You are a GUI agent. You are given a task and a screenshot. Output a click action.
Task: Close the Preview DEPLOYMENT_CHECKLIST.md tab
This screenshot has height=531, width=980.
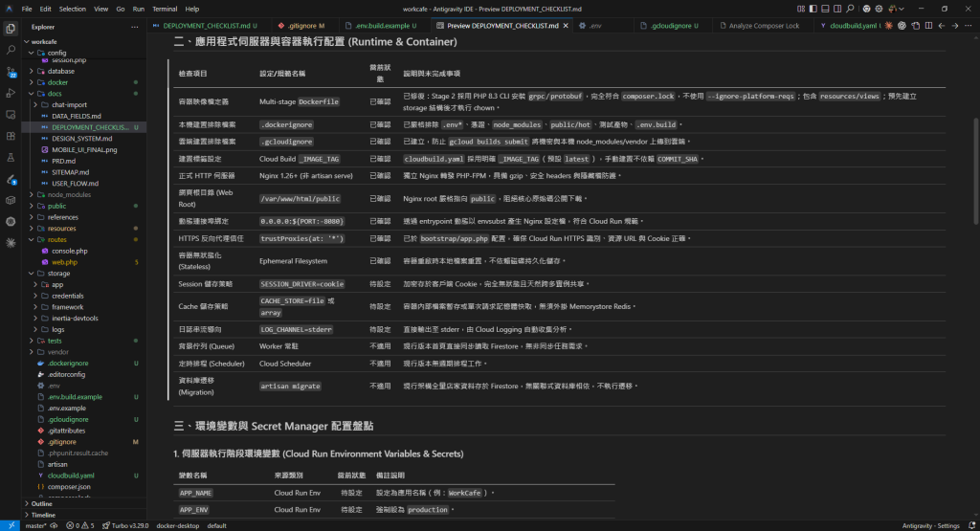pos(566,26)
